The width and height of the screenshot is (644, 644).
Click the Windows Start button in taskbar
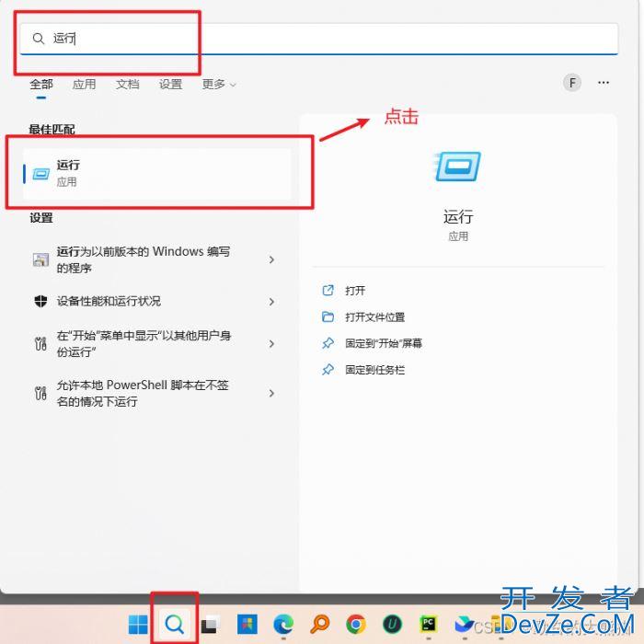[138, 625]
